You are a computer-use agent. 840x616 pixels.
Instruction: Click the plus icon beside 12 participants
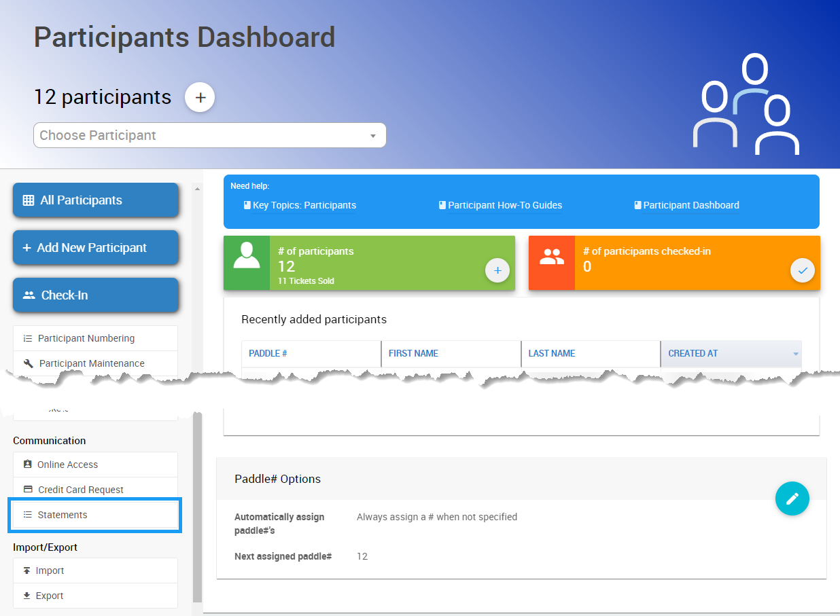(200, 97)
